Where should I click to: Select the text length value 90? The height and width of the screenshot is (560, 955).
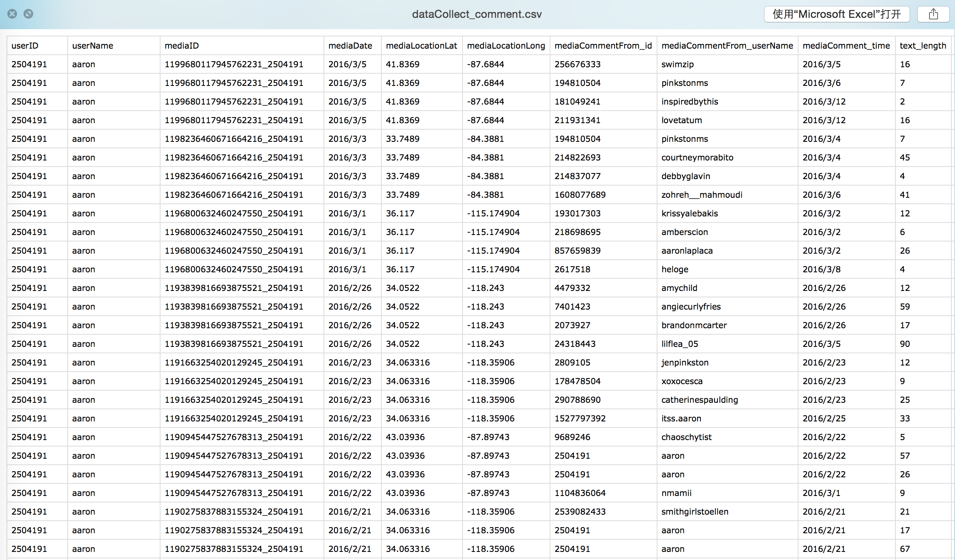pos(905,344)
